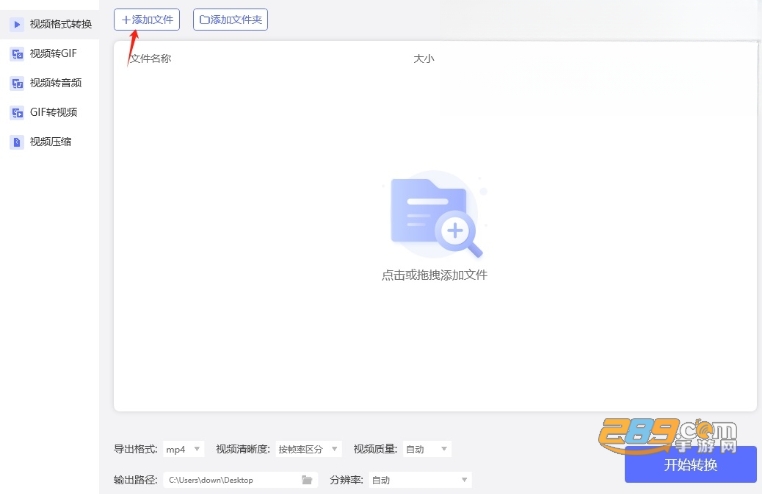Click the 大小 column header
Image resolution: width=762 pixels, height=494 pixels.
click(x=424, y=59)
